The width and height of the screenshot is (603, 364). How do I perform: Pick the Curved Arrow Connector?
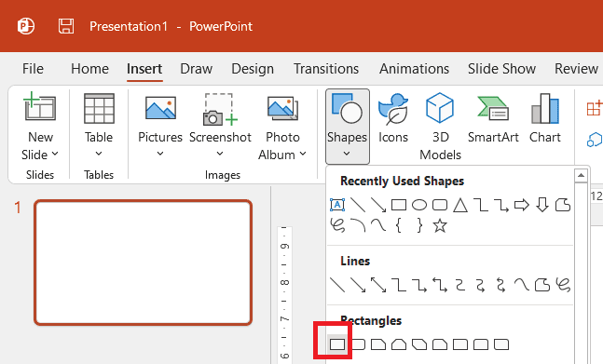tap(481, 285)
